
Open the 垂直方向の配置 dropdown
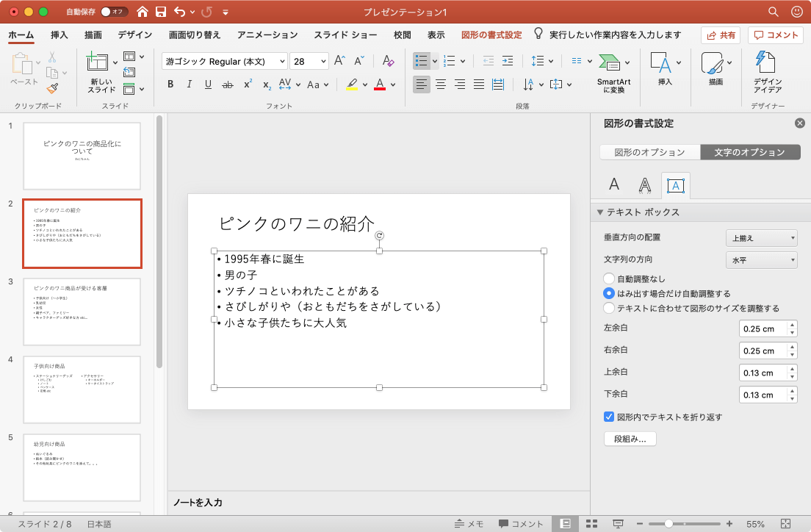(761, 237)
